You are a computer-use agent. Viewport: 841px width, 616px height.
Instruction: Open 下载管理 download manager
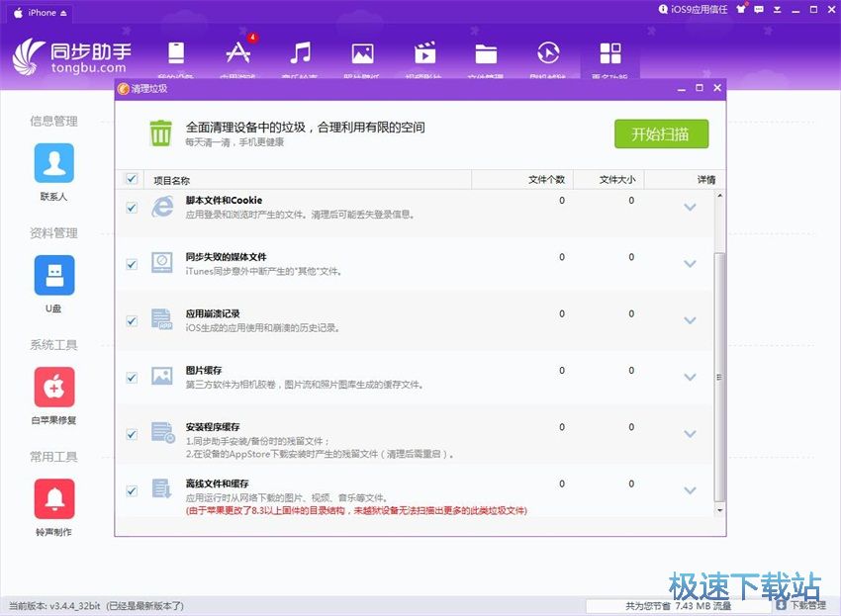pyautogui.click(x=801, y=605)
